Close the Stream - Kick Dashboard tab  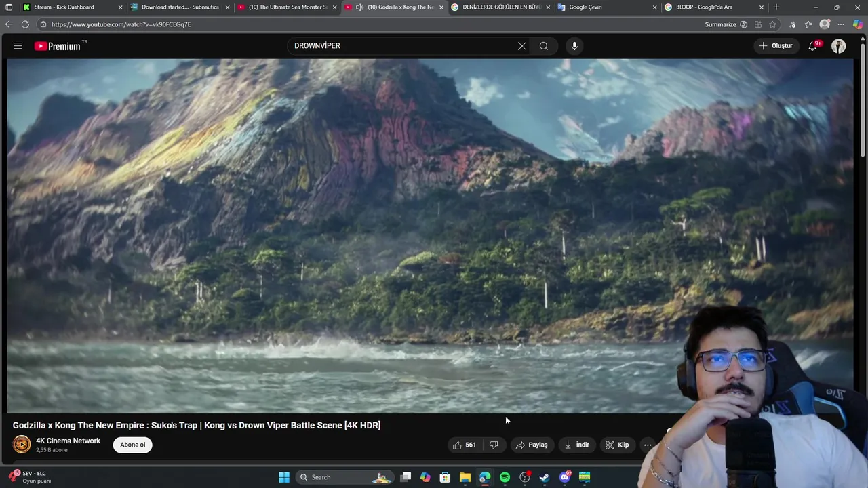(120, 7)
